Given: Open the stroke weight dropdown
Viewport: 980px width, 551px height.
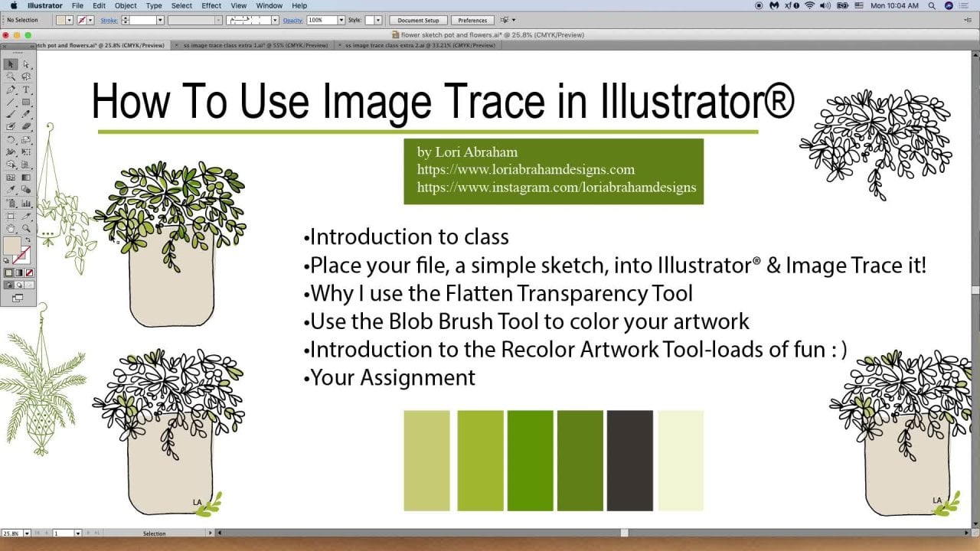Looking at the screenshot, I should point(160,20).
